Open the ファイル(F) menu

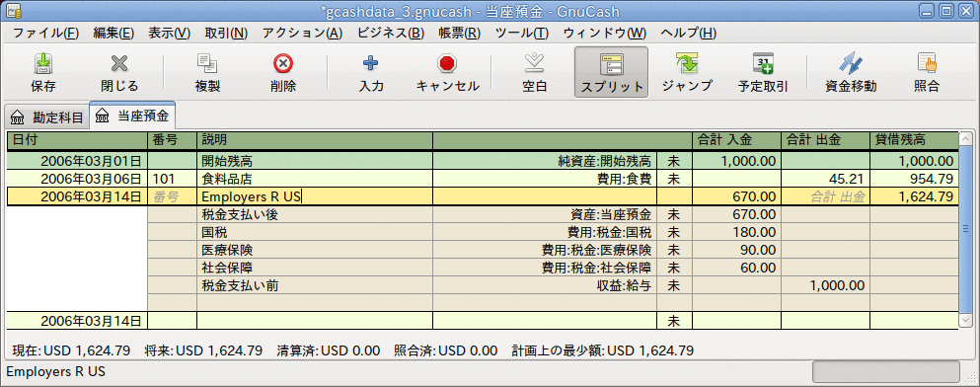(45, 34)
